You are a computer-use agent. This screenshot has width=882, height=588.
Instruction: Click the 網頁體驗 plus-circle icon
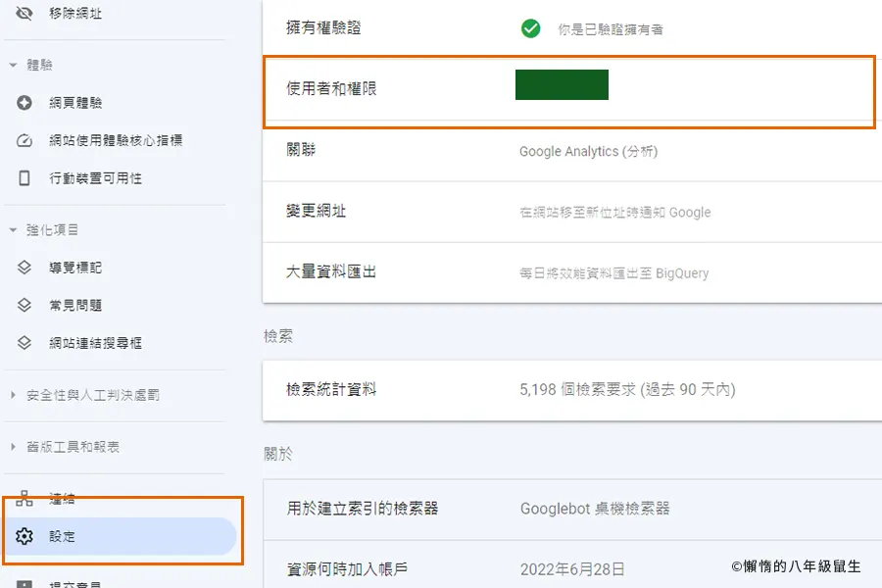pyautogui.click(x=24, y=103)
